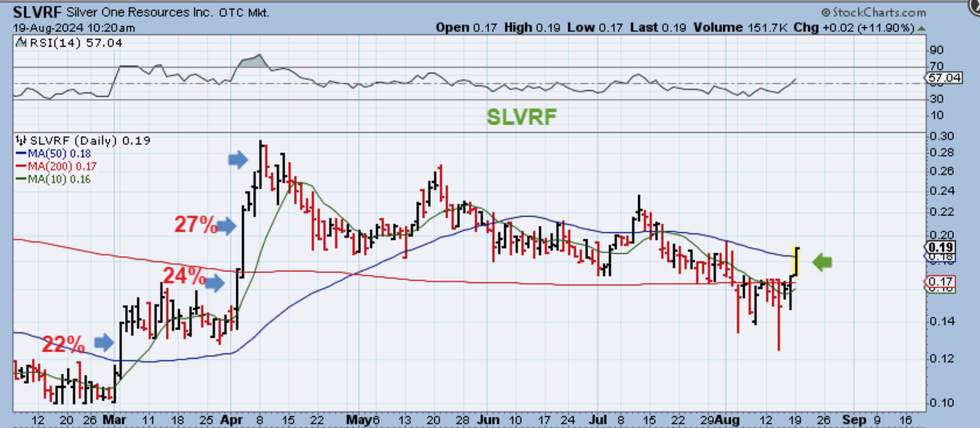Image resolution: width=980 pixels, height=428 pixels.
Task: Click the 'OTC Mkt.' exchange label
Action: [244, 12]
